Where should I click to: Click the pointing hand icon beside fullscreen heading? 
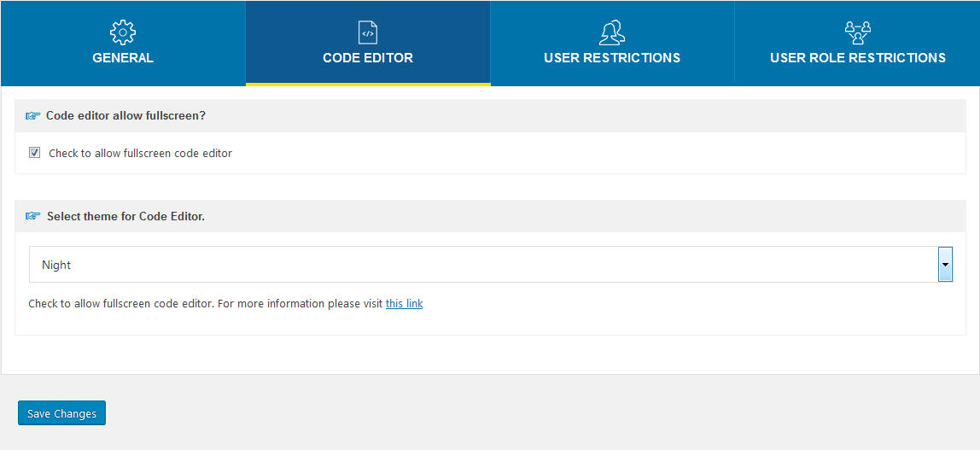point(32,116)
